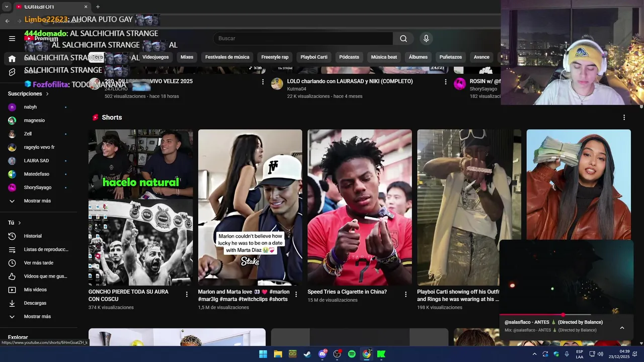Select the Videojuegos filter chip

[155, 57]
